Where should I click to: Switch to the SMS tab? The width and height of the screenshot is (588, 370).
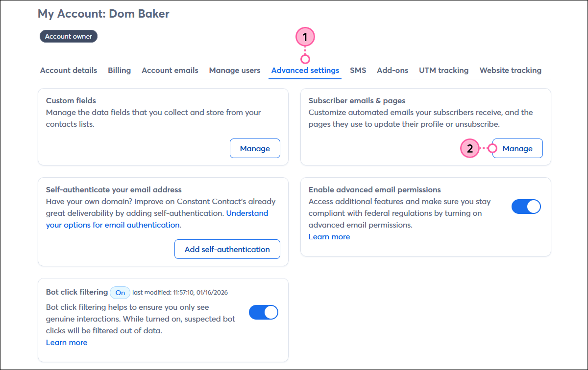coord(358,70)
